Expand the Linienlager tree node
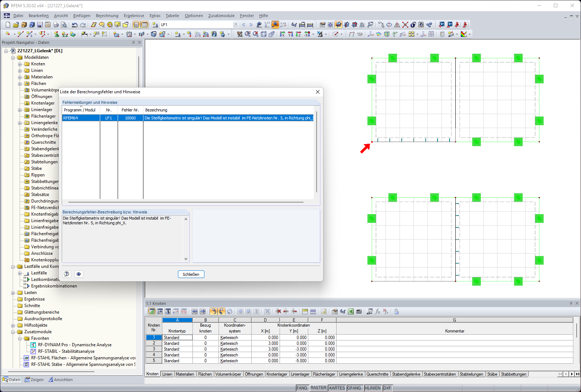This screenshot has height=392, width=581. coord(20,110)
